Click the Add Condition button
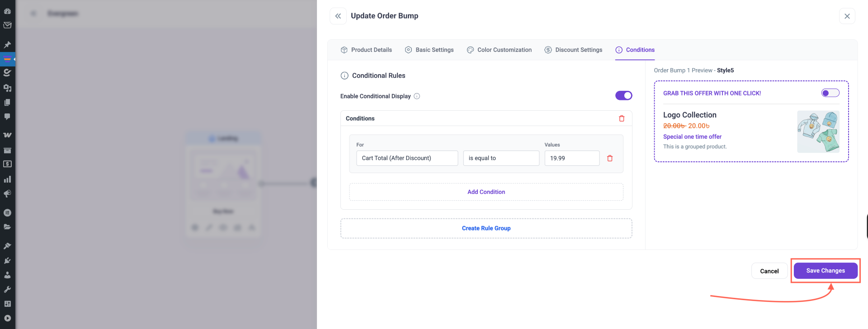Viewport: 868px width, 329px height. pyautogui.click(x=486, y=192)
